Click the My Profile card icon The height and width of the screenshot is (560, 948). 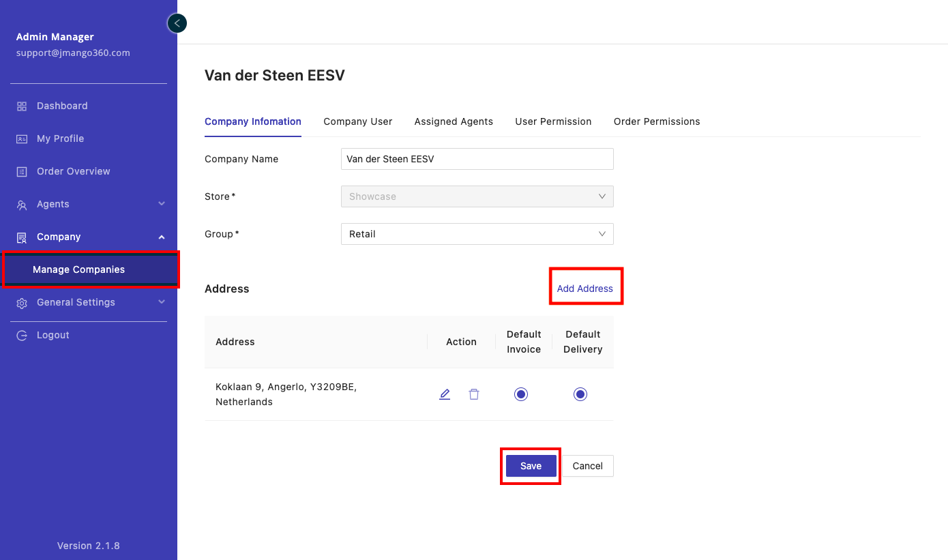[x=22, y=139]
